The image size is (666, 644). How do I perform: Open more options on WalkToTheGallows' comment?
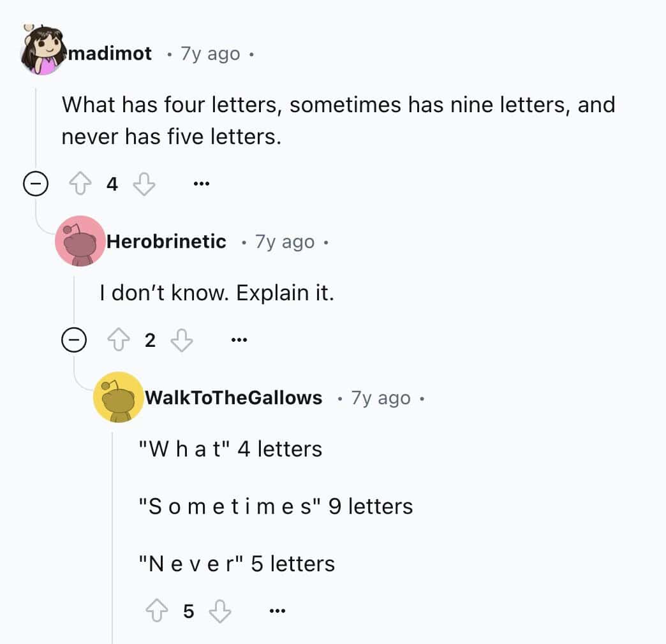277,612
